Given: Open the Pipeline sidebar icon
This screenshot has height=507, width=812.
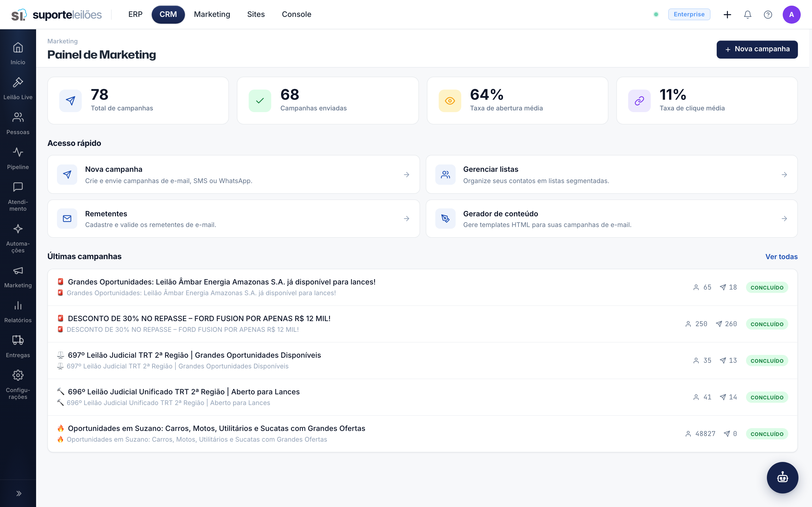Looking at the screenshot, I should point(18,152).
